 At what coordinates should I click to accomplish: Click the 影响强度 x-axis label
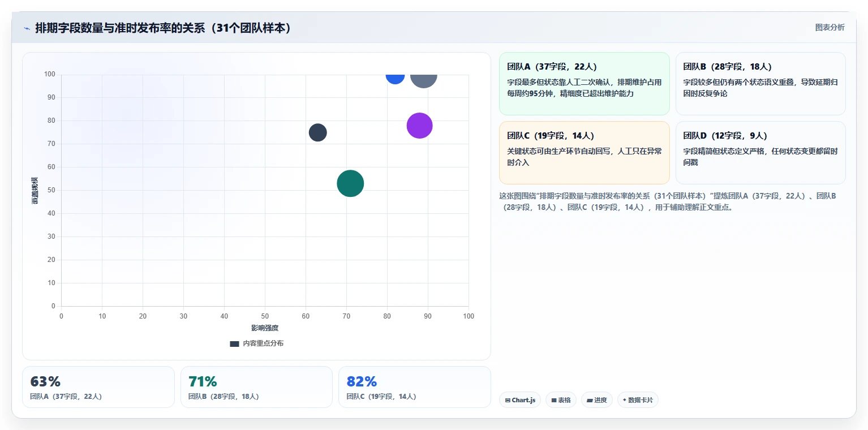click(265, 328)
